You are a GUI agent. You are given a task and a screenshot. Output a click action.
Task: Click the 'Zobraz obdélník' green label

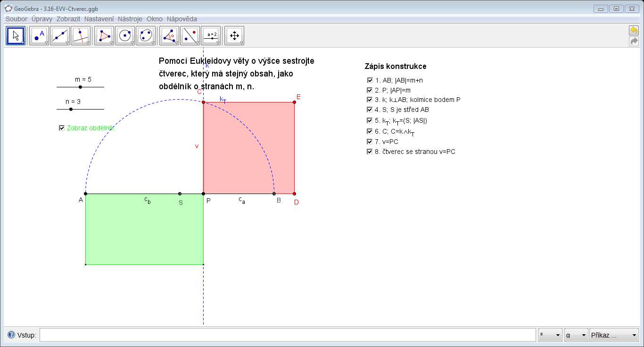91,128
